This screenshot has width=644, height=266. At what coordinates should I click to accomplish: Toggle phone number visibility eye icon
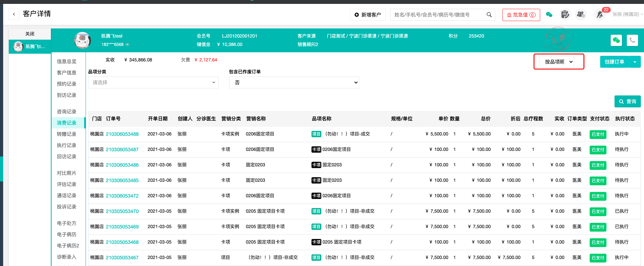click(127, 45)
